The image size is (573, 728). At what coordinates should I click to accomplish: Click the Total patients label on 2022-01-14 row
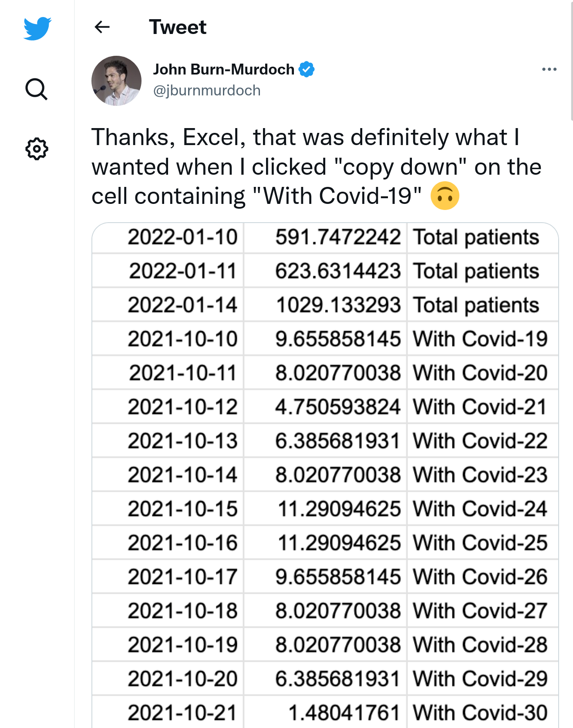pyautogui.click(x=476, y=305)
